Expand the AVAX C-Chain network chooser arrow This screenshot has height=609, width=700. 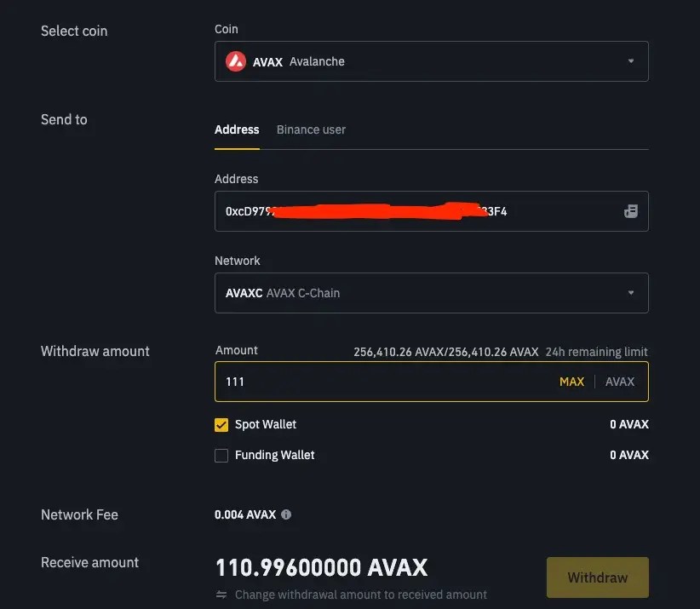(x=630, y=292)
